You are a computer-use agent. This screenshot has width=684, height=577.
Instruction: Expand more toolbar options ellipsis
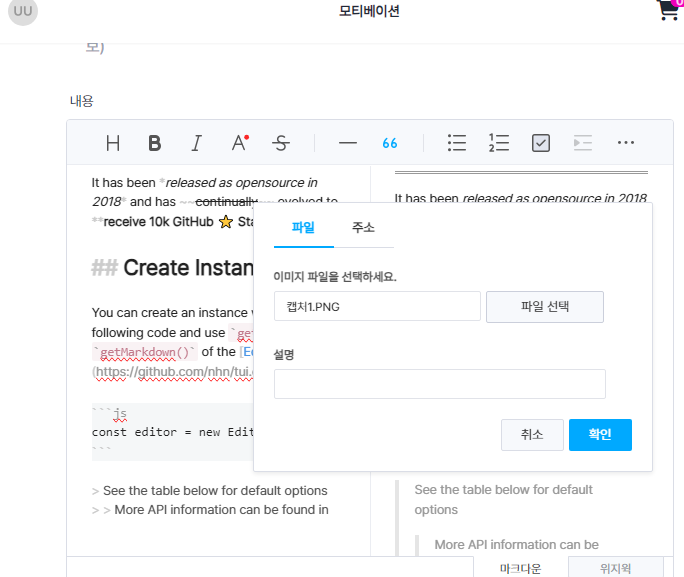point(626,143)
